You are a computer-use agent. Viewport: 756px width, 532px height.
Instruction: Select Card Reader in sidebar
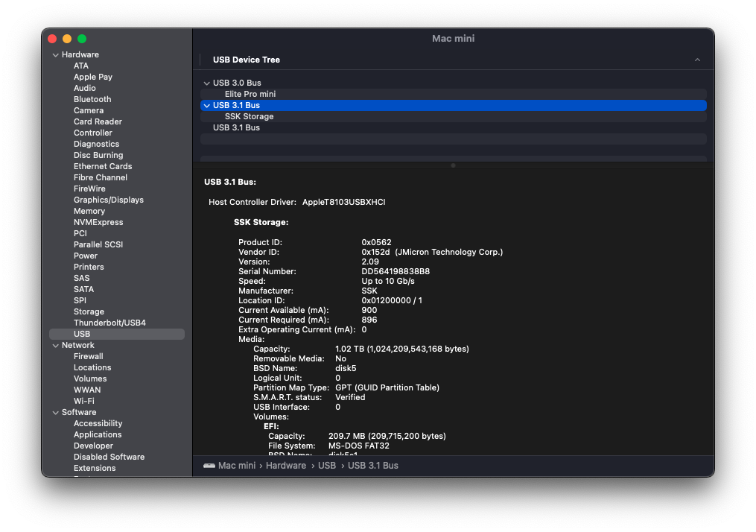(x=98, y=121)
